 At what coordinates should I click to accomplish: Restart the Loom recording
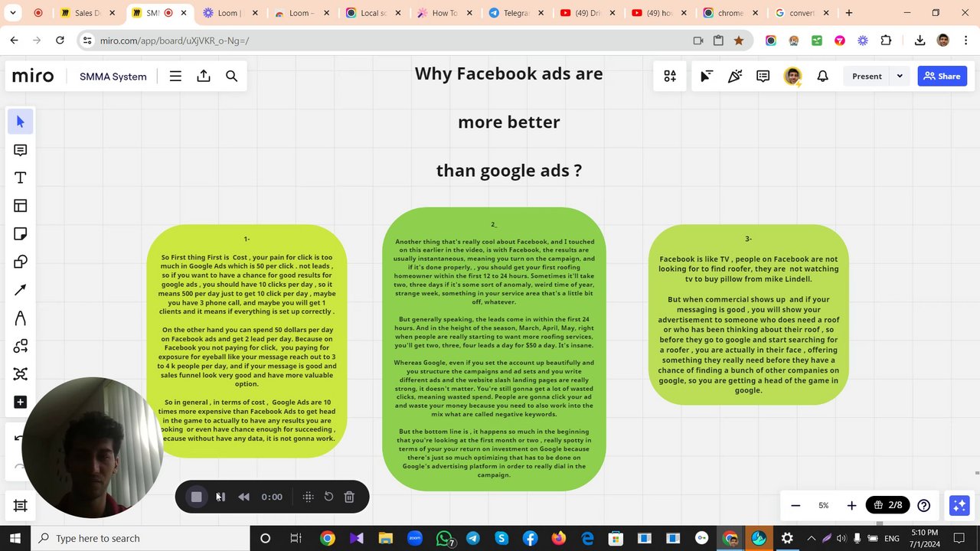pyautogui.click(x=328, y=497)
